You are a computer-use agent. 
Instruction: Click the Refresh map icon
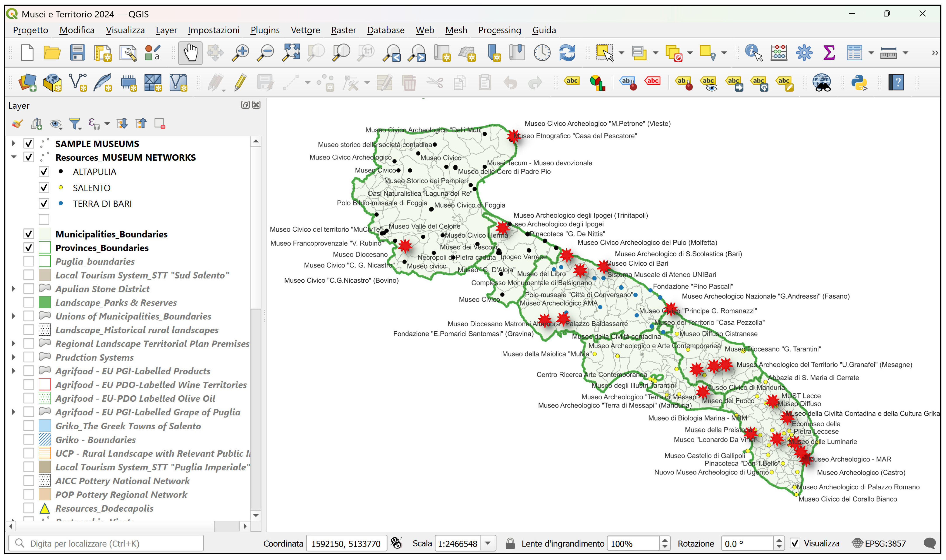tap(567, 53)
